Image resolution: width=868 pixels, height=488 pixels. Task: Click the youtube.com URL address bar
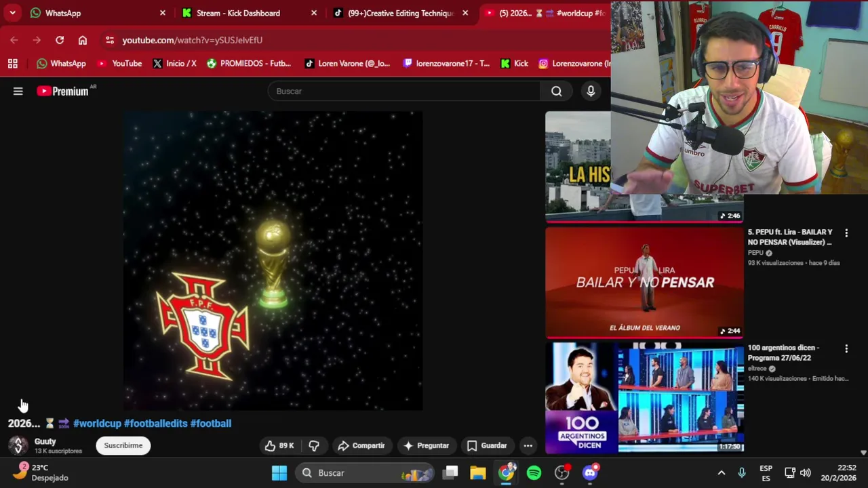point(192,40)
